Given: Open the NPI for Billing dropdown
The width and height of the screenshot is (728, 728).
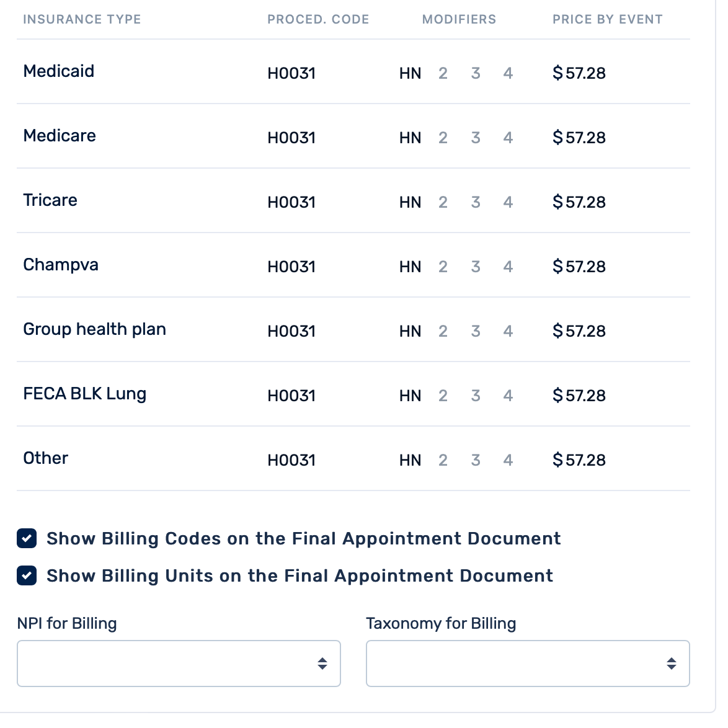Looking at the screenshot, I should click(x=179, y=664).
